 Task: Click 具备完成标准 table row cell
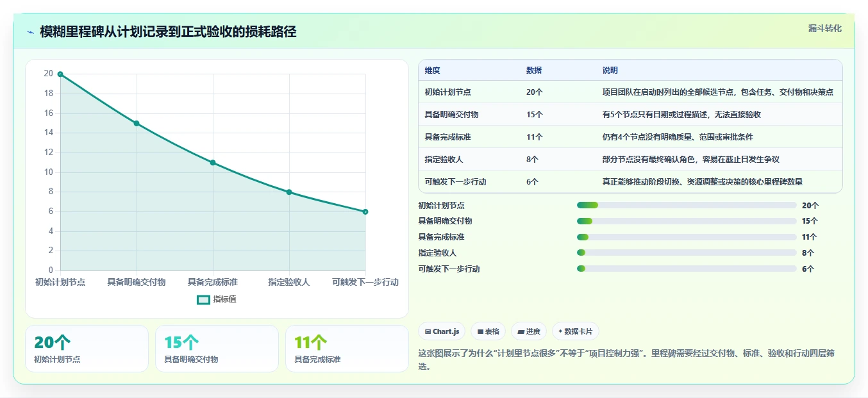coord(447,137)
